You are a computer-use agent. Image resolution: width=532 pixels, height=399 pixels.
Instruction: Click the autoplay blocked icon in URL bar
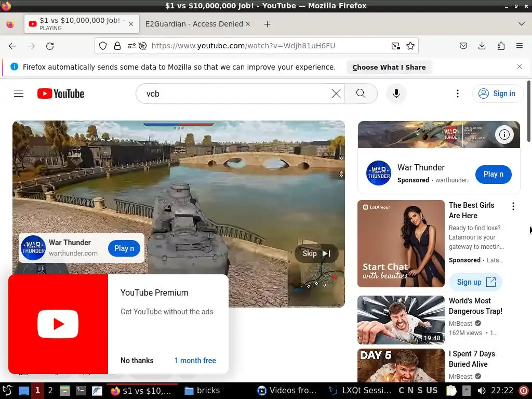(142, 46)
